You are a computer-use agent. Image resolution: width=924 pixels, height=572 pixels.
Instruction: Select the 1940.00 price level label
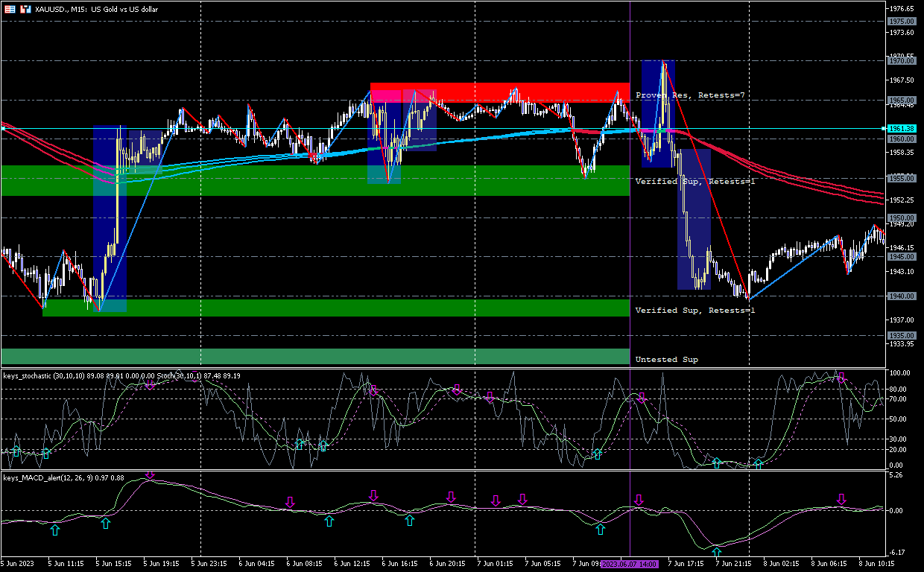(902, 296)
